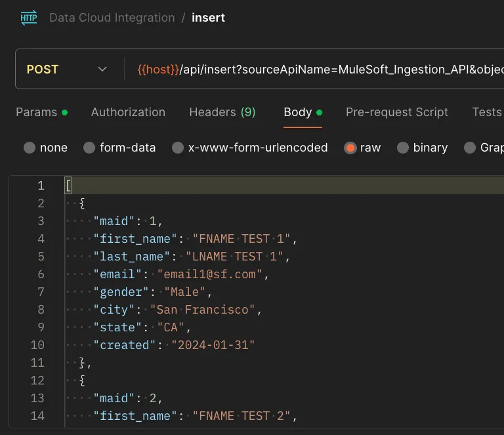Click the "LNAME TEST 1" value

coord(234,257)
